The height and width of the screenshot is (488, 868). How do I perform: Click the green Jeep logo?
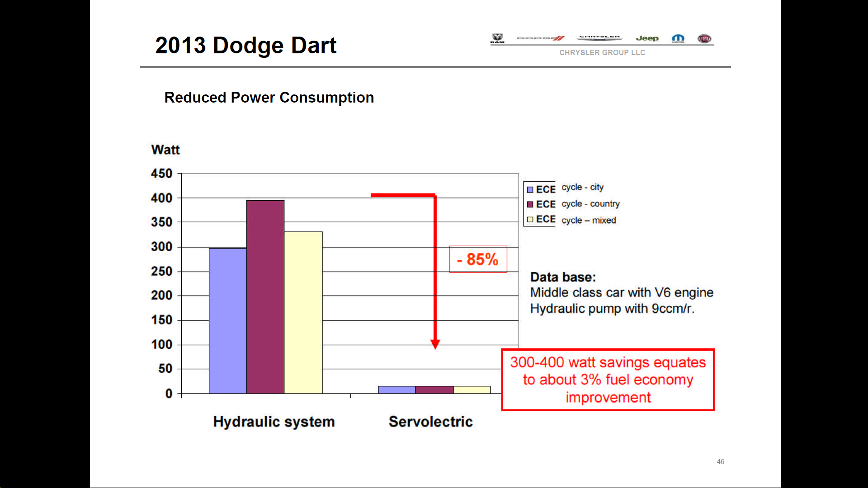tap(647, 38)
